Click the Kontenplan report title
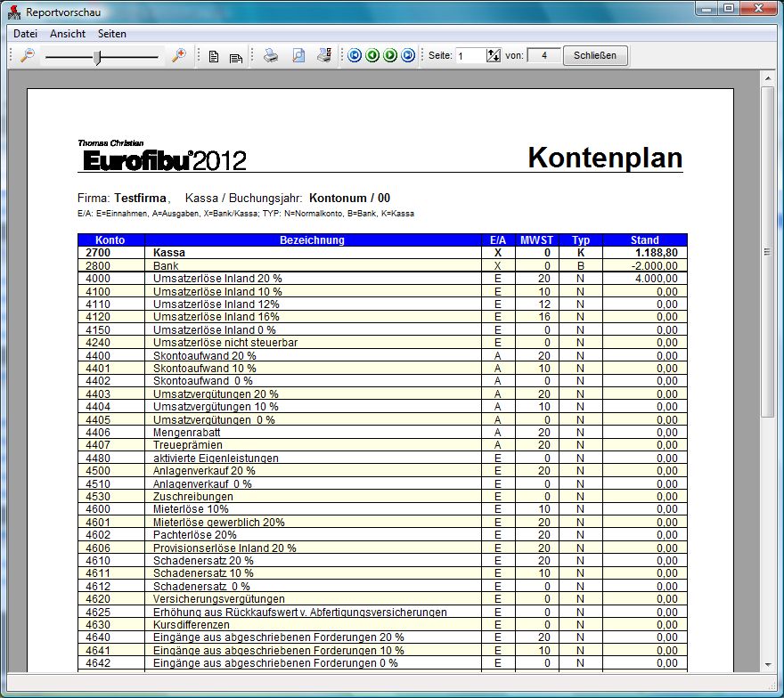This screenshot has height=698, width=784. [606, 158]
